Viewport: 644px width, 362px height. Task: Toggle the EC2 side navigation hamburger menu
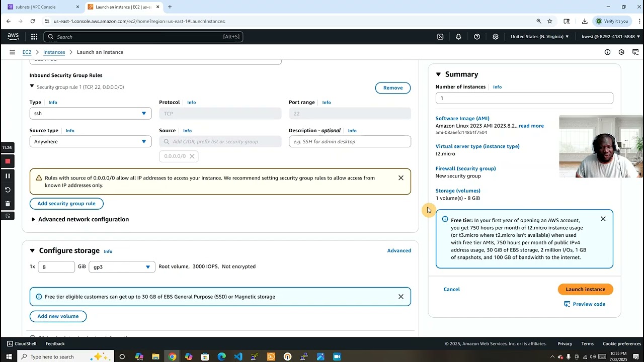[12, 52]
